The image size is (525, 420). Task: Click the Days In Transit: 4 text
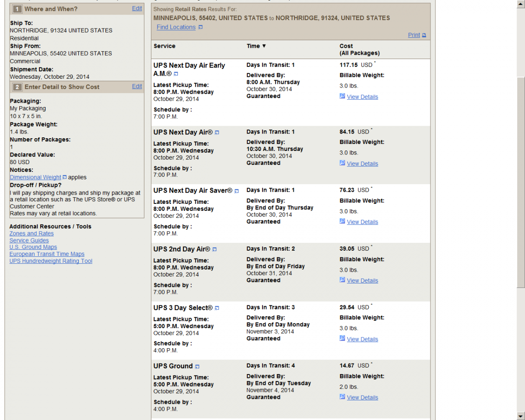click(x=271, y=366)
